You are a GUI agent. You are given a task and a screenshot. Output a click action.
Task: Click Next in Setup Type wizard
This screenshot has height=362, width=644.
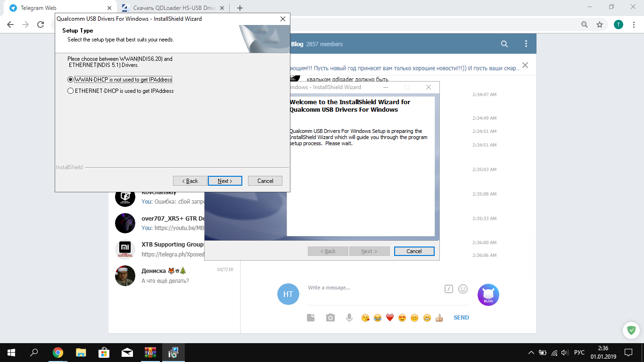click(225, 181)
